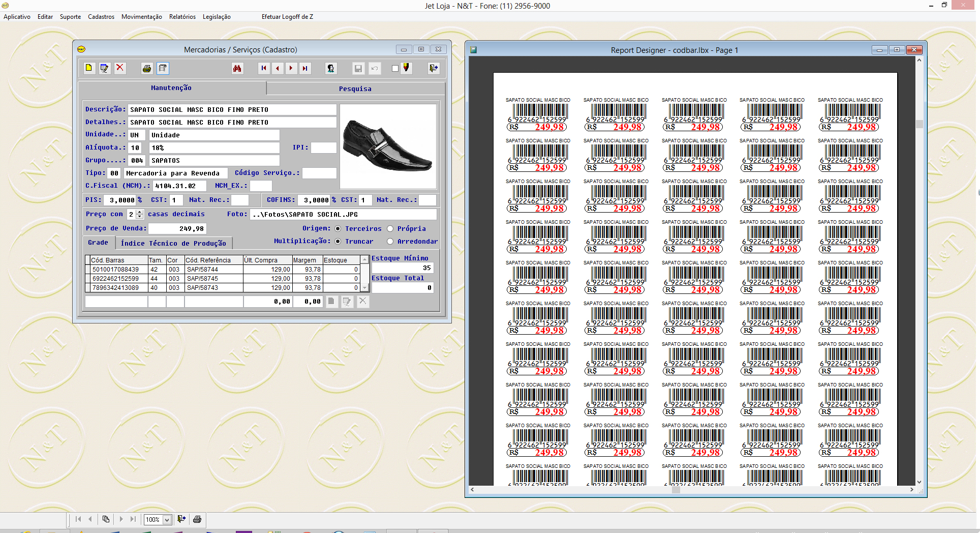Go to first record in Cadastro toolbar
The height and width of the screenshot is (533, 980).
264,68
